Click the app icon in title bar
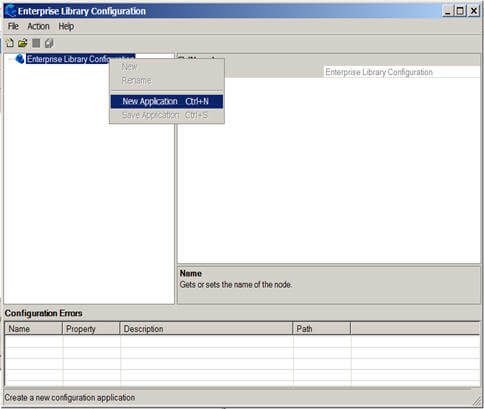484x409 pixels. pos(11,11)
